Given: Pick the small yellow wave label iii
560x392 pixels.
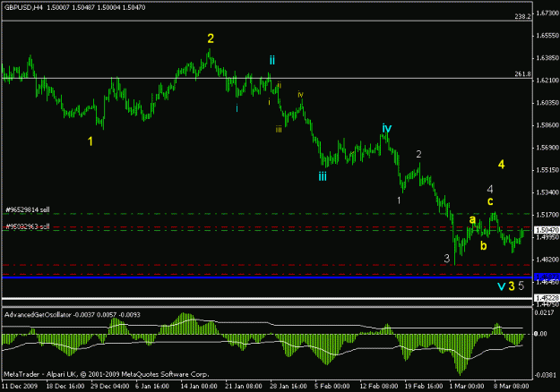Looking at the screenshot, I should [279, 130].
